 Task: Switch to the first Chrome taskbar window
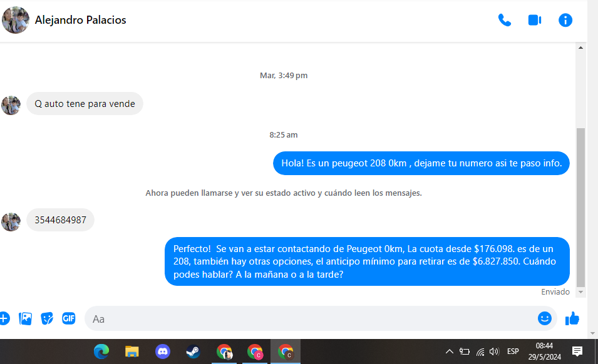coord(224,351)
